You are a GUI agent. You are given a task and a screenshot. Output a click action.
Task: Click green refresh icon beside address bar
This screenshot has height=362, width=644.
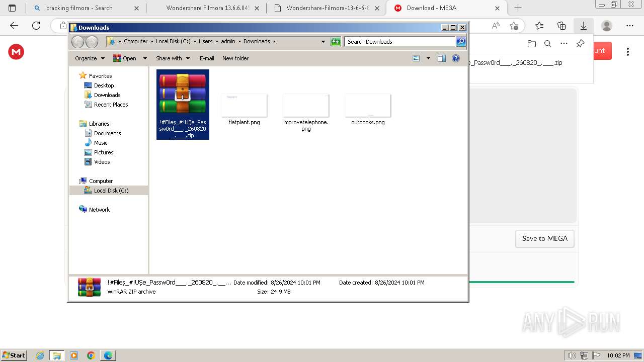pyautogui.click(x=336, y=42)
